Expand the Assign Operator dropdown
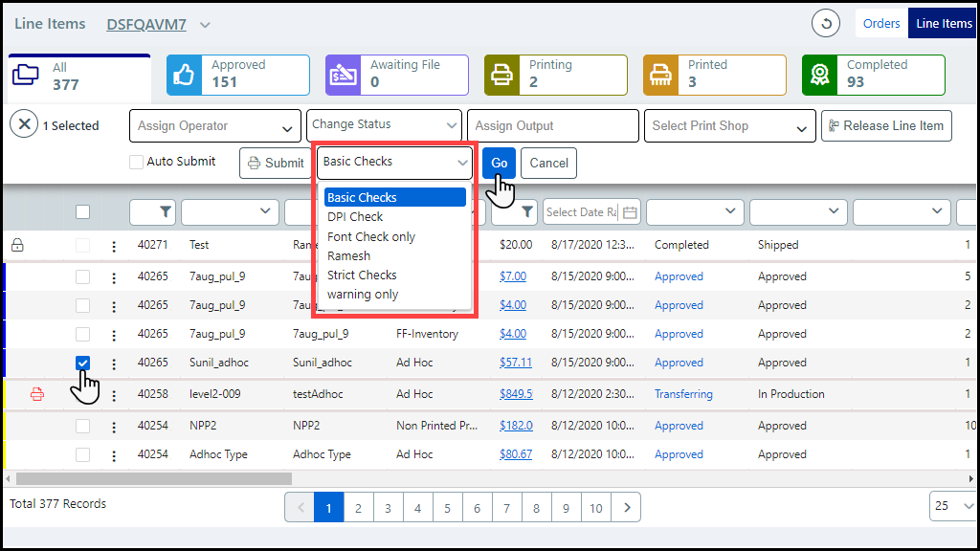Screen dimensions: 980x551 pos(215,126)
